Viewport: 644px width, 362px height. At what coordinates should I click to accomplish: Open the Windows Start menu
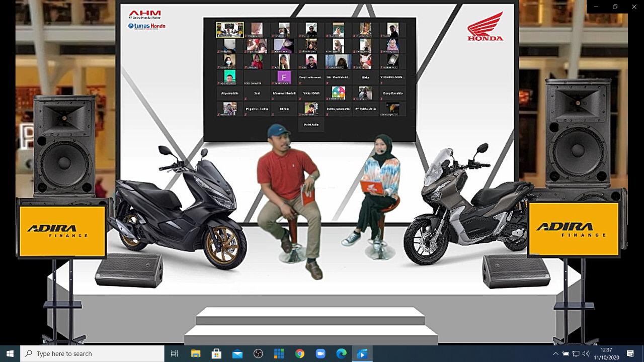(x=10, y=353)
